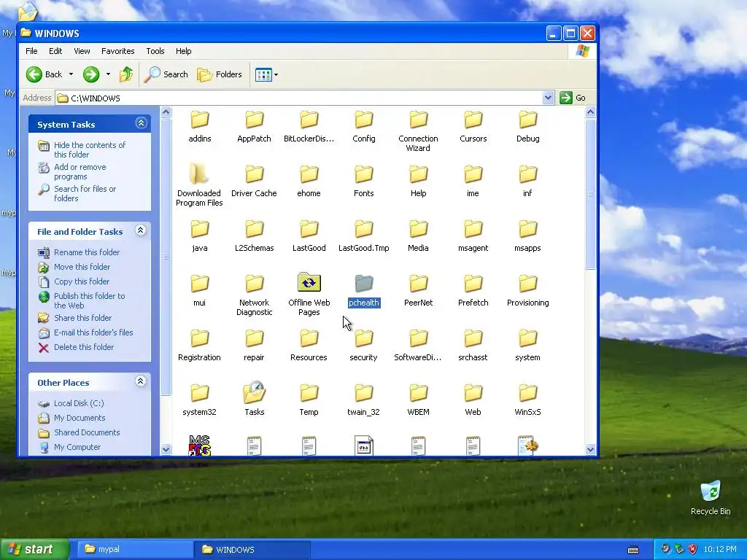747x560 pixels.
Task: Click Share this folder
Action: tap(83, 318)
